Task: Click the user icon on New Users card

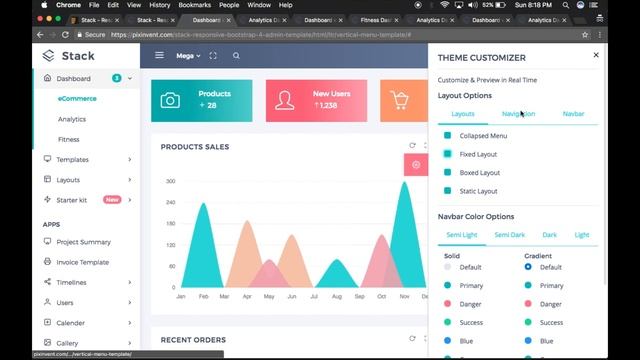Action: point(284,100)
